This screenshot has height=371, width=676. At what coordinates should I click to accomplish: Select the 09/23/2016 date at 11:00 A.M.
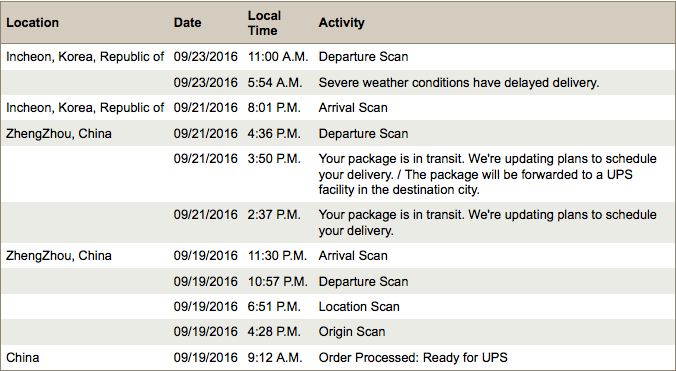point(205,56)
